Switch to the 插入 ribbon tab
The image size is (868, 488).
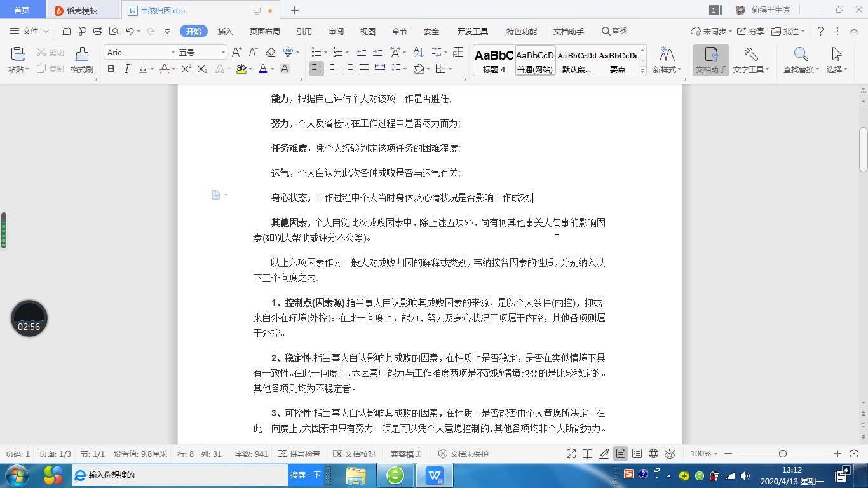click(x=226, y=31)
